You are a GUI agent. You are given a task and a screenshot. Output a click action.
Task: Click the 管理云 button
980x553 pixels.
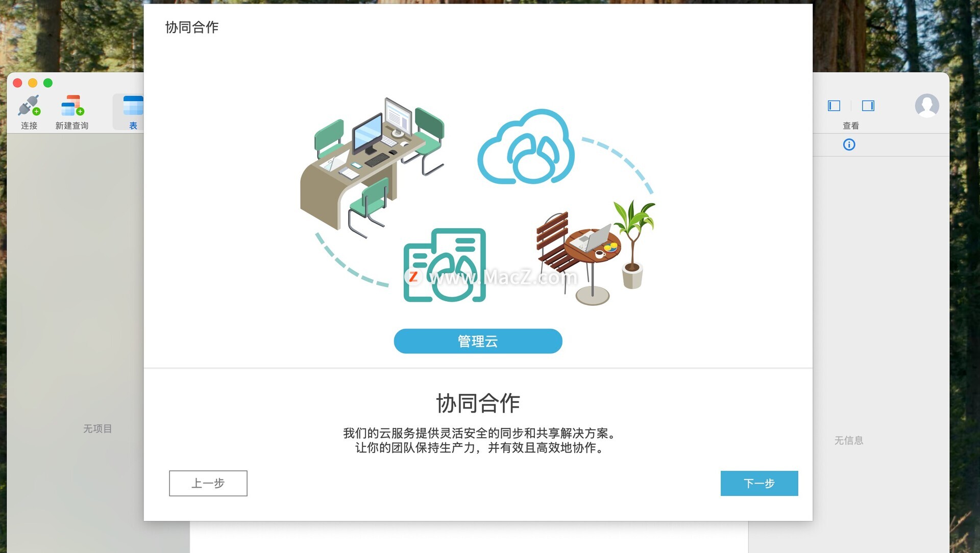tap(478, 341)
